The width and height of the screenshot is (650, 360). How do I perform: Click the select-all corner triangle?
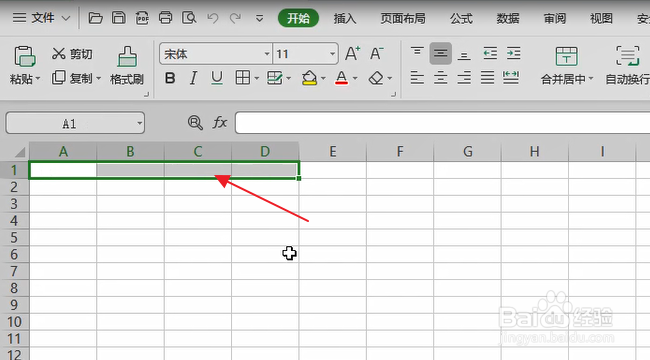[x=19, y=152]
